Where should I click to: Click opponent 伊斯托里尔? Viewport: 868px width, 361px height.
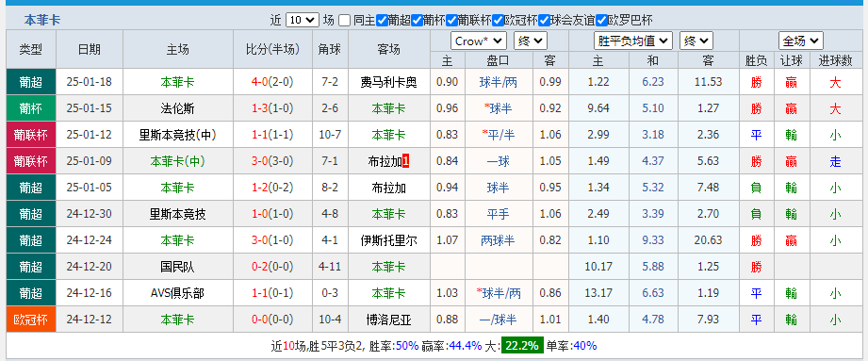[x=388, y=241]
